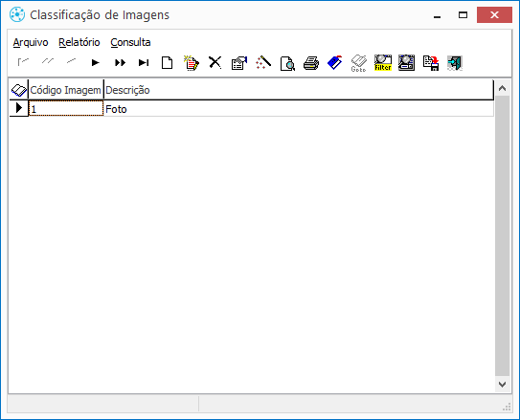Click the scrollbar down arrow
Screen dimensions: 520x420
[x=502, y=385]
